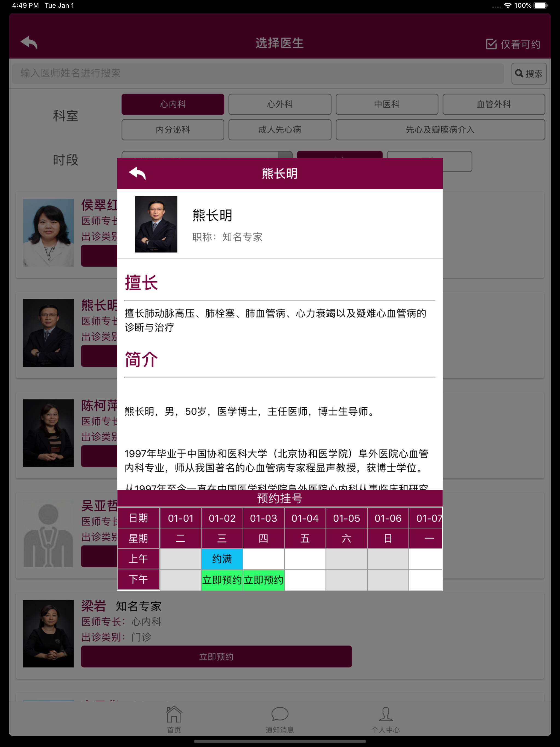Image resolution: width=560 pixels, height=747 pixels.
Task: Click the doctor name search field
Action: 258,73
